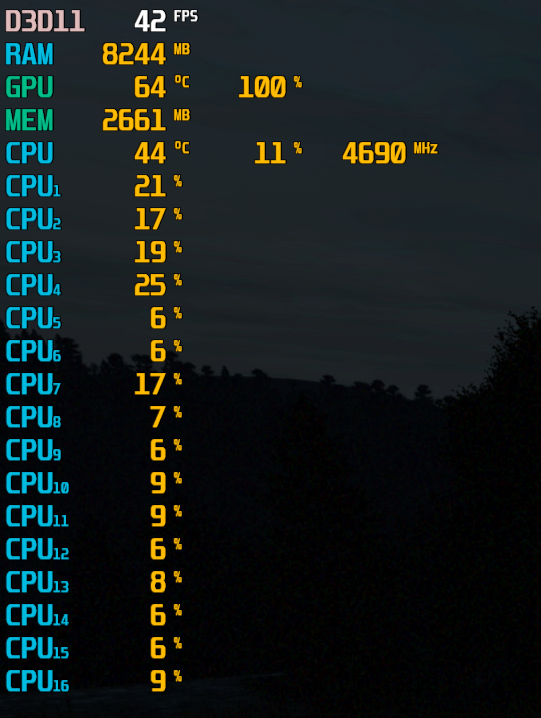This screenshot has height=718, width=541.
Task: Click the CPU7 core label
Action: [x=33, y=384]
